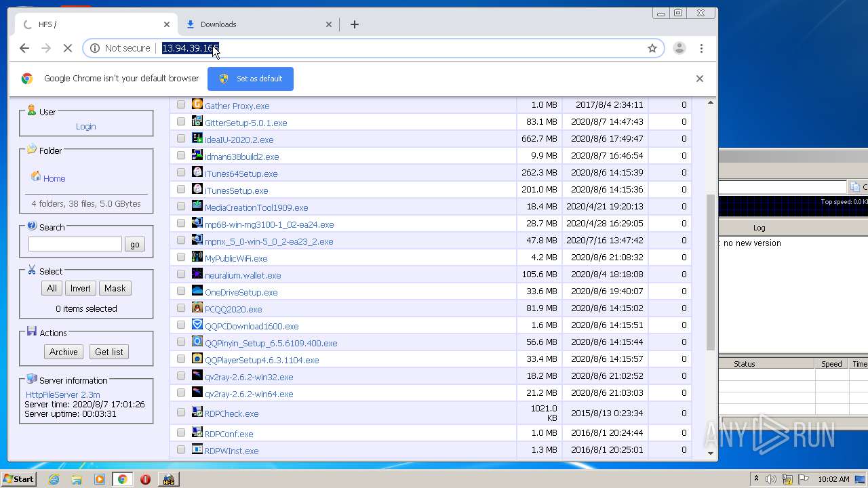Click the OneDriveSetup.exe cloud icon
This screenshot has height=488, width=868.
coord(197,291)
